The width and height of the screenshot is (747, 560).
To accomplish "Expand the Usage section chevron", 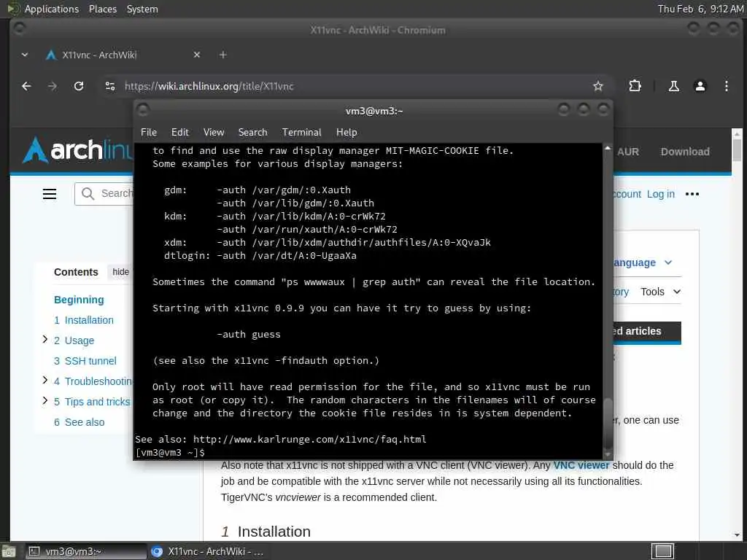I will 44,339.
